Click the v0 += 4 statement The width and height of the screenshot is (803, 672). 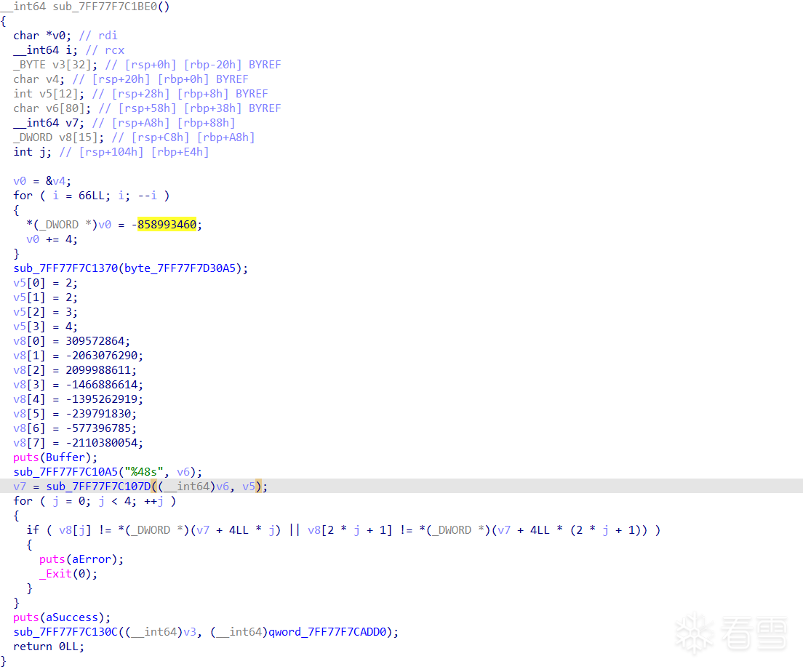tap(52, 239)
